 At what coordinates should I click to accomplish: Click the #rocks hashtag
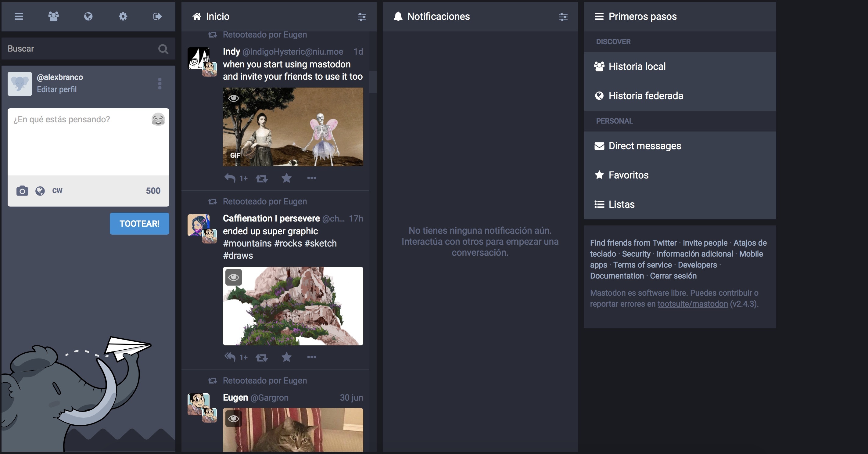click(x=288, y=243)
